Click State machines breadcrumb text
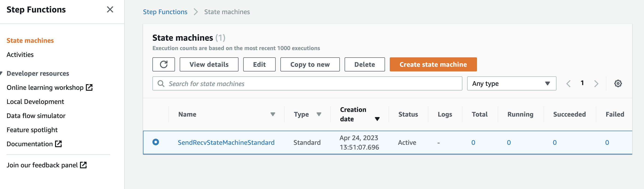Screen dimensions: 644x189 click(x=227, y=12)
